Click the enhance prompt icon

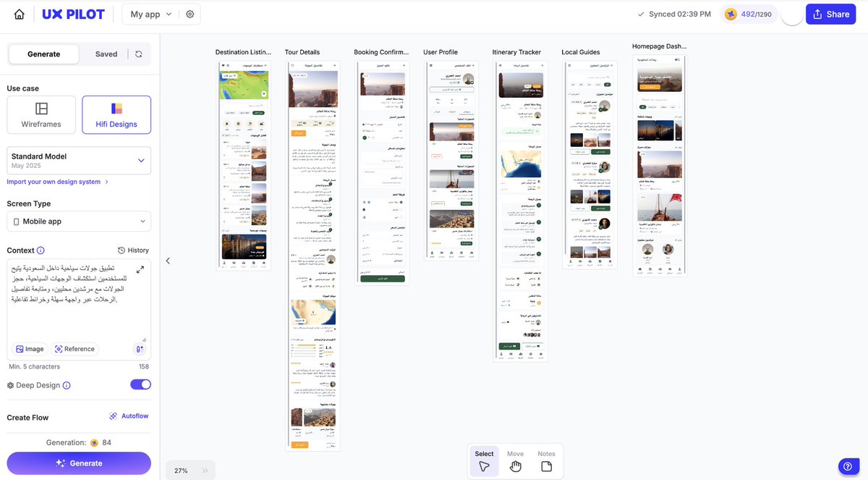tap(140, 349)
